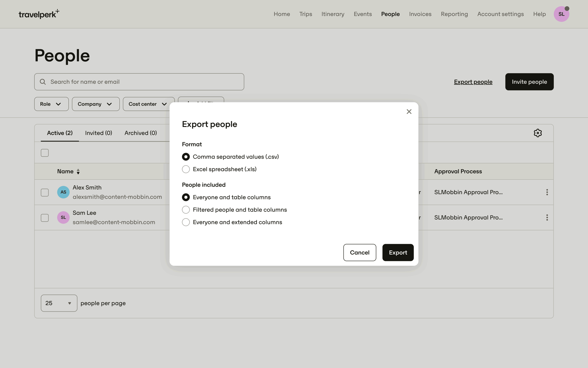Open People in top navigation
Screen dimensions: 588x368
point(390,14)
